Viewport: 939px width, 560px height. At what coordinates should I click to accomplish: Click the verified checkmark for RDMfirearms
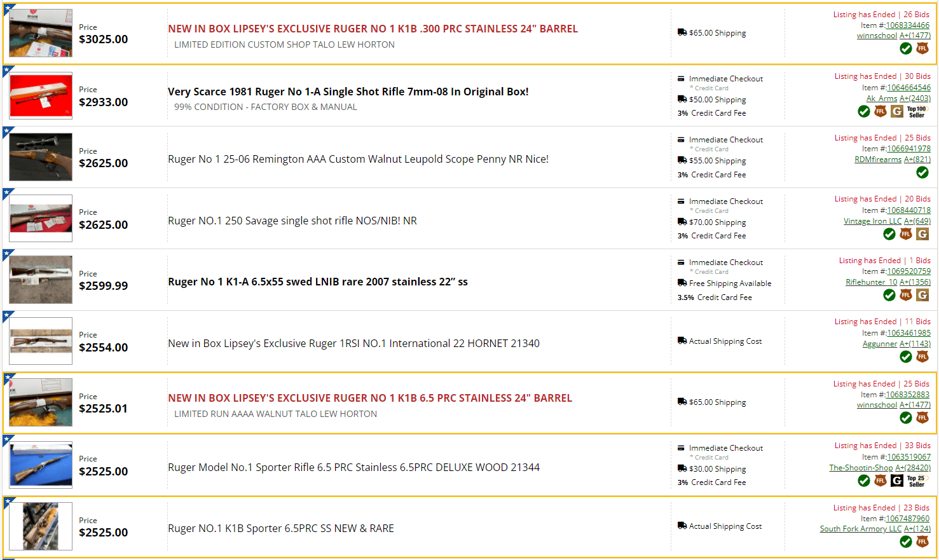click(x=922, y=172)
